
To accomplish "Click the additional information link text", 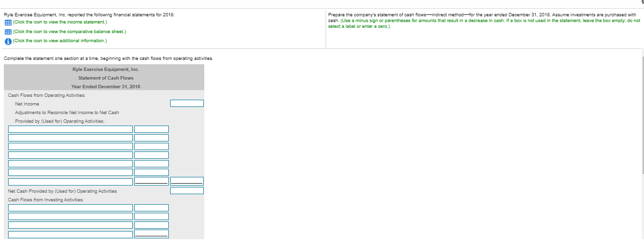I will (60, 41).
